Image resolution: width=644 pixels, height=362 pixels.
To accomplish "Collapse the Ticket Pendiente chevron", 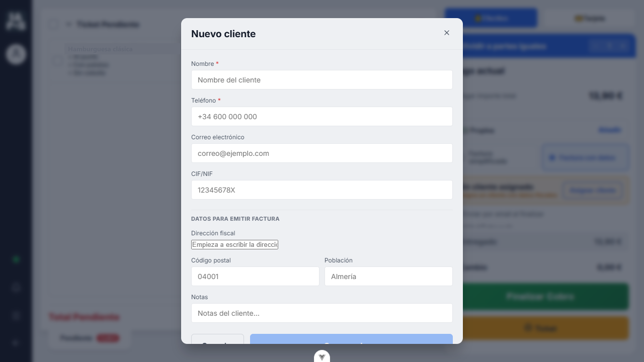I will coord(69,24).
